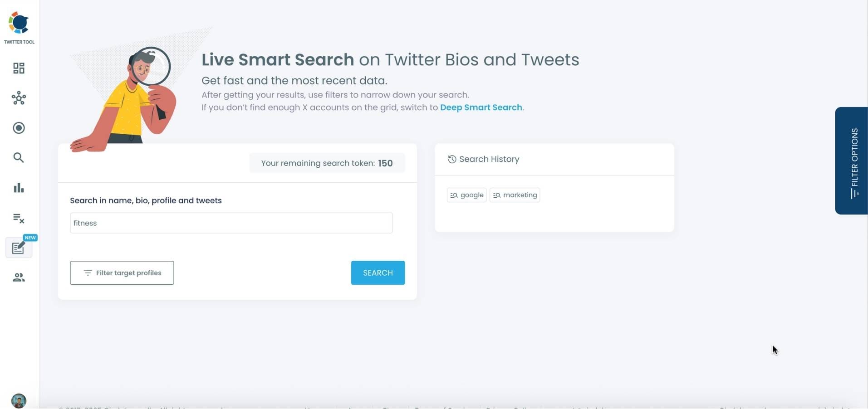Click the Search History clock icon
Image resolution: width=868 pixels, height=409 pixels.
(x=452, y=159)
